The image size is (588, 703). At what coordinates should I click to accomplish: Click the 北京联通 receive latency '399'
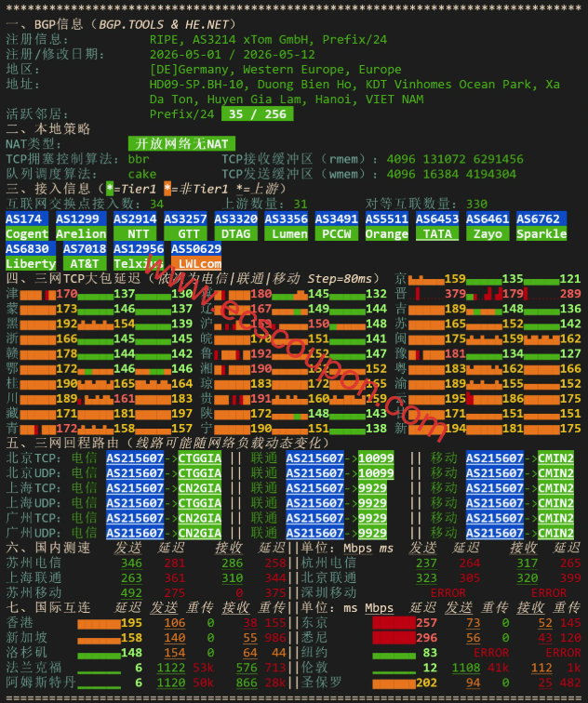click(570, 577)
